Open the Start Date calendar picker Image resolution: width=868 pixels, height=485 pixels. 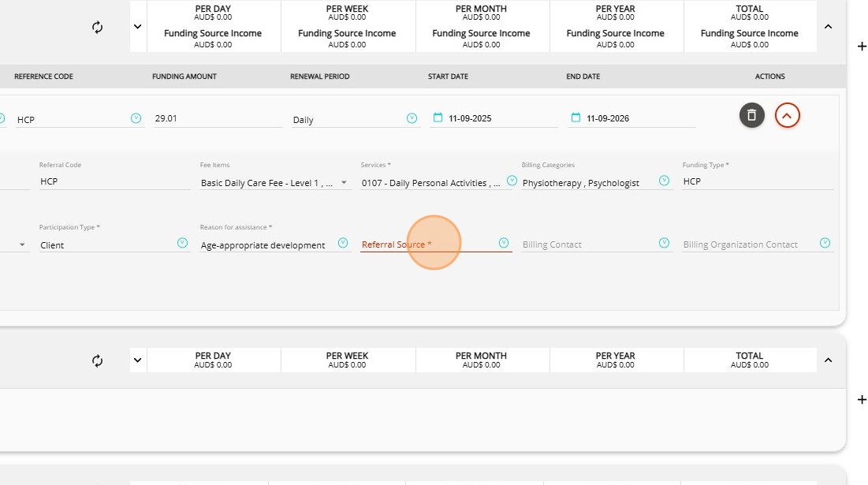(x=438, y=118)
